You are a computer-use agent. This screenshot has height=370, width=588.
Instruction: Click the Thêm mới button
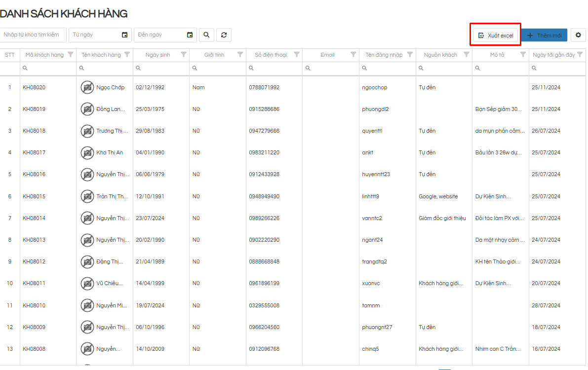tap(544, 36)
